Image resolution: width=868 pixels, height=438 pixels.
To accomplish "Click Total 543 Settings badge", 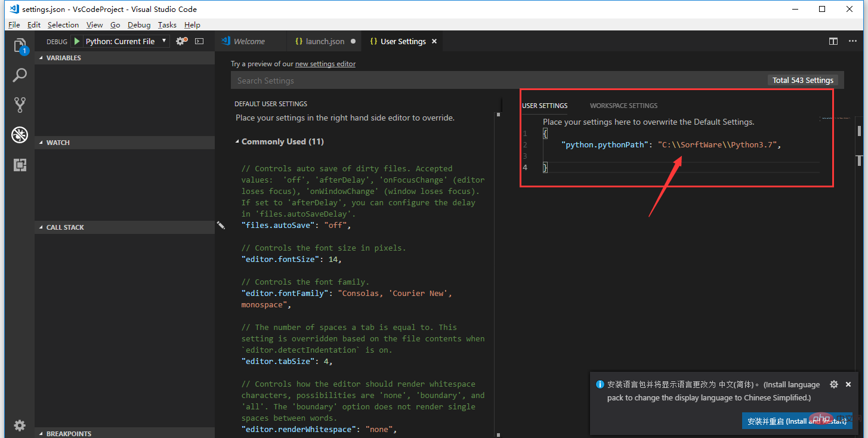I will 803,80.
